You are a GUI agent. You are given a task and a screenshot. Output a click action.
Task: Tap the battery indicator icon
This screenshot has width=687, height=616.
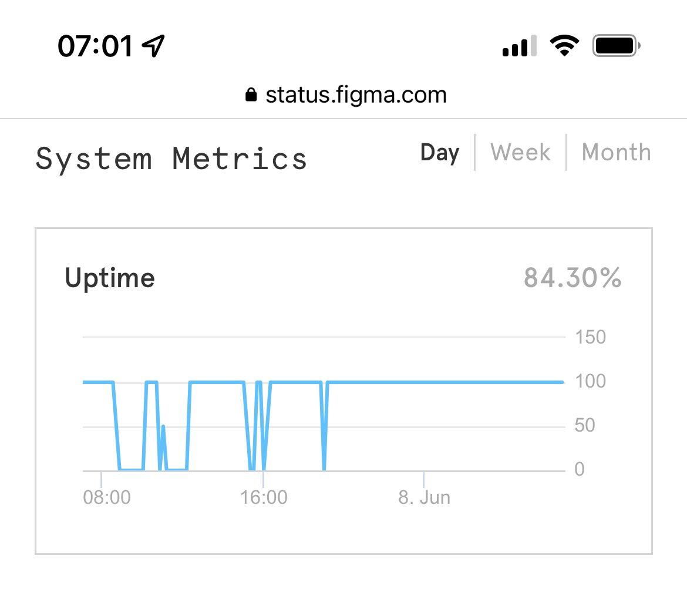pyautogui.click(x=616, y=45)
